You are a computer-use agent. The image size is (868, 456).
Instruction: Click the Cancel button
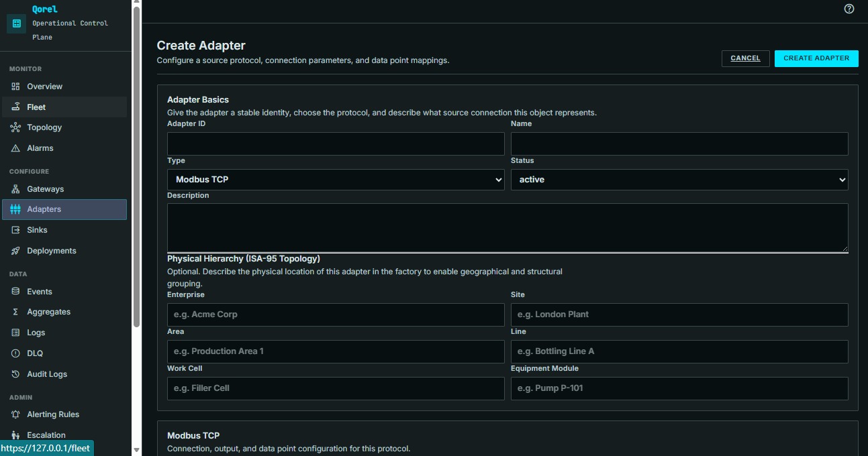tap(745, 58)
